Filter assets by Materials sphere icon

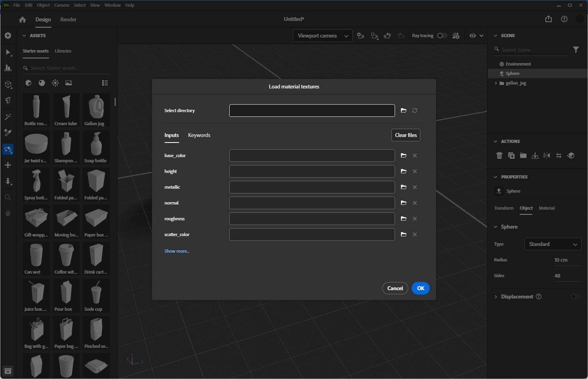(x=42, y=83)
